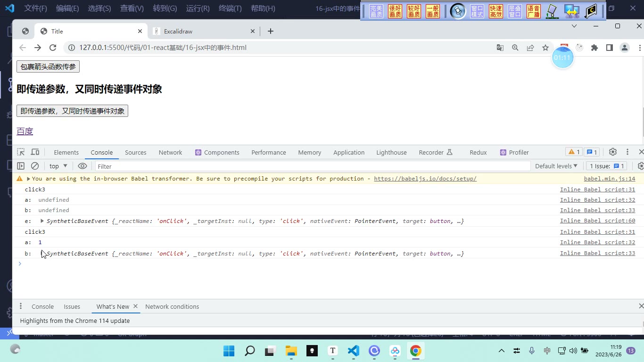This screenshot has width=644, height=362.
Task: Open DevTools settings gear icon
Action: point(613,152)
